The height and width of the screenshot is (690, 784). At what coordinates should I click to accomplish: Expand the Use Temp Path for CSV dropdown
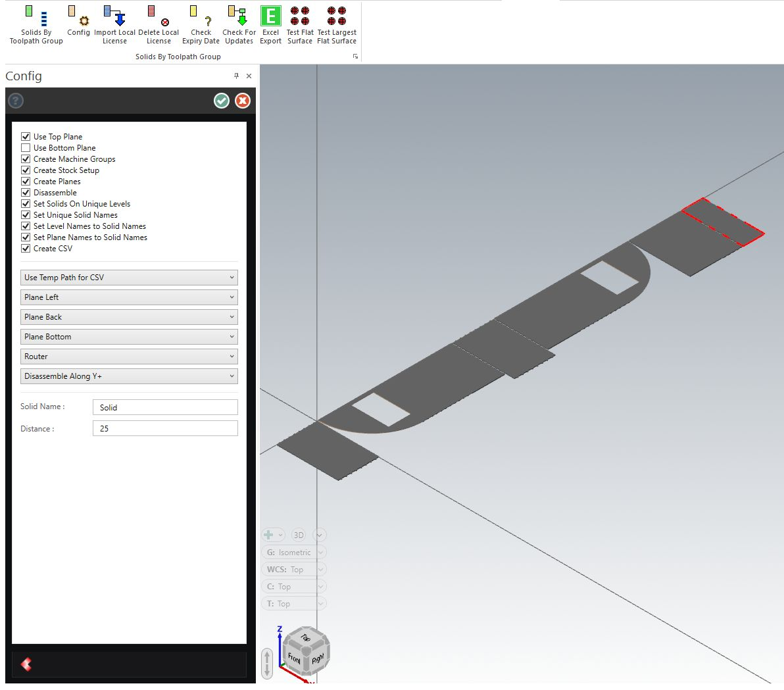tap(129, 278)
